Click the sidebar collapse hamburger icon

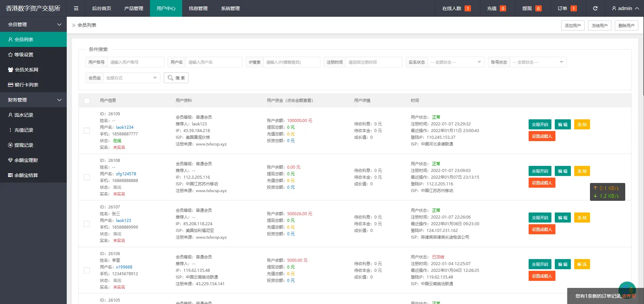pyautogui.click(x=76, y=8)
